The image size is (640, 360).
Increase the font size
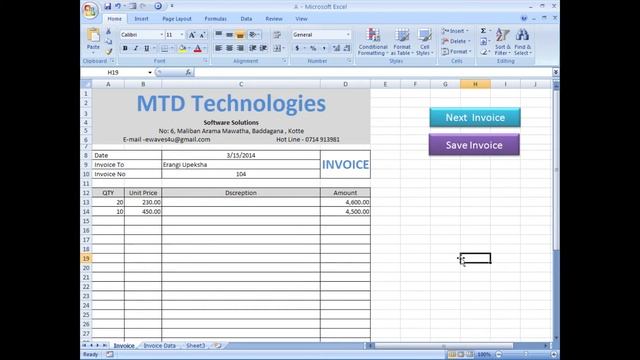point(191,35)
